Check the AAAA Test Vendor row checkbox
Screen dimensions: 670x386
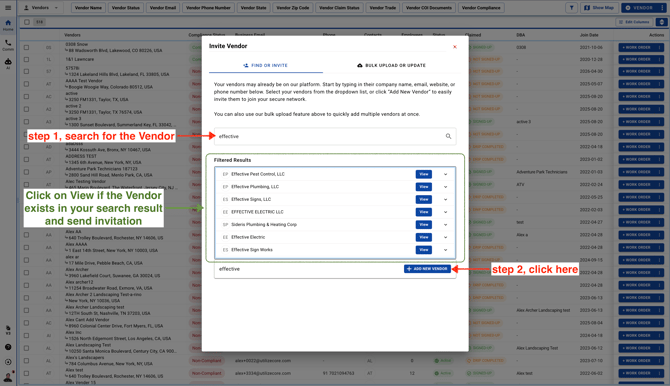[x=26, y=84]
